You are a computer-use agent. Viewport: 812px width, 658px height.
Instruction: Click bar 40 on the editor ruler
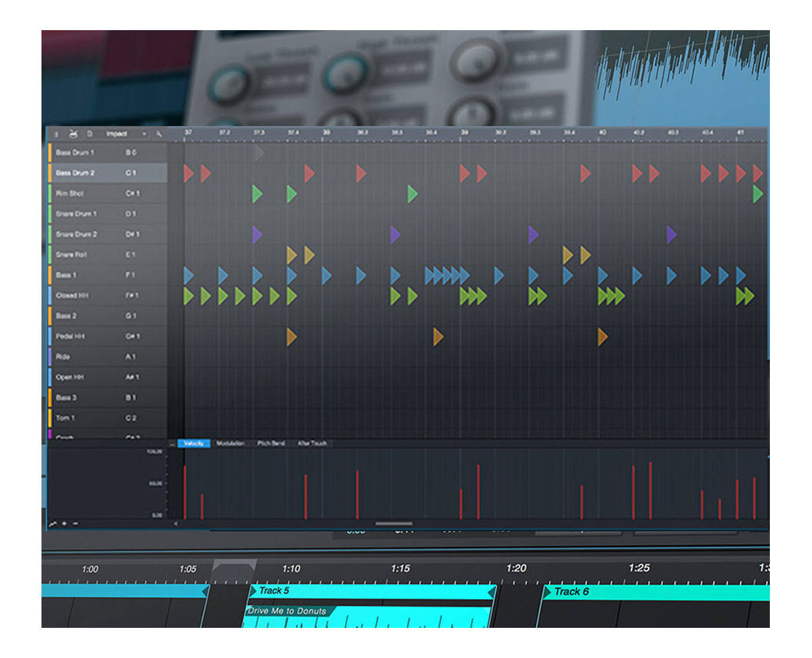(602, 132)
